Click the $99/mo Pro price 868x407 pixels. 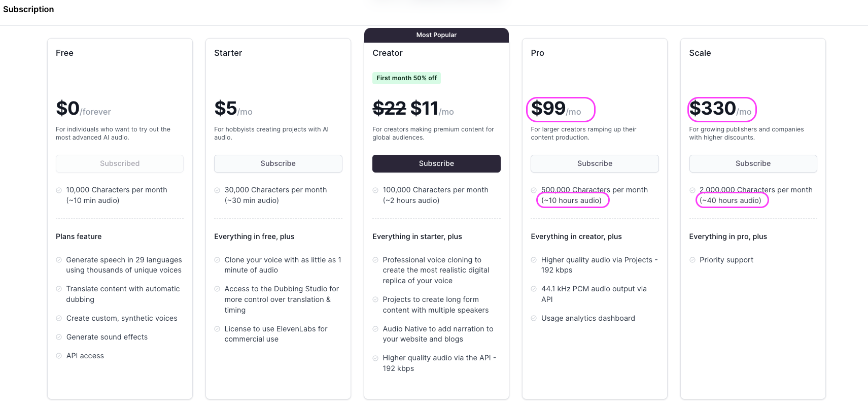(556, 109)
